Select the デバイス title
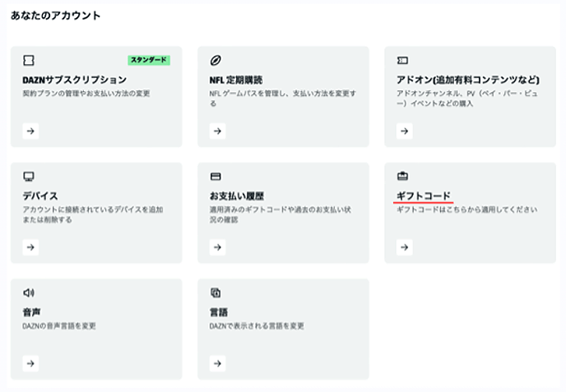The height and width of the screenshot is (392, 566). (40, 196)
